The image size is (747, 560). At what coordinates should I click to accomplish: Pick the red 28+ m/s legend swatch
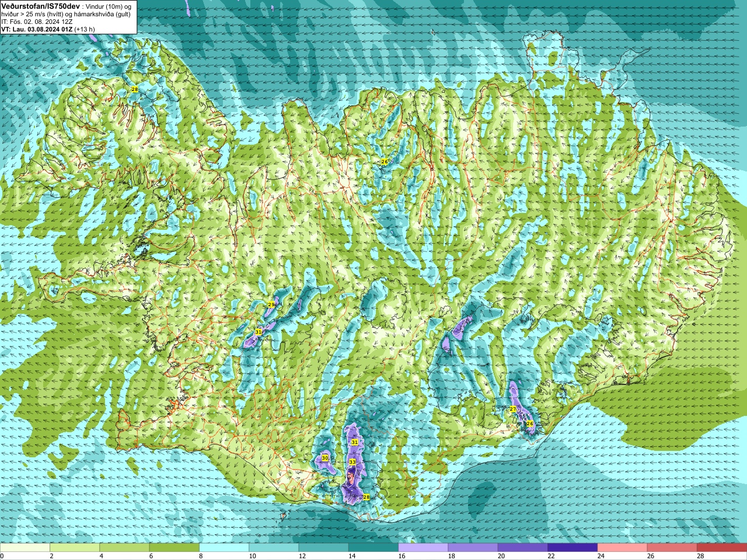722,548
